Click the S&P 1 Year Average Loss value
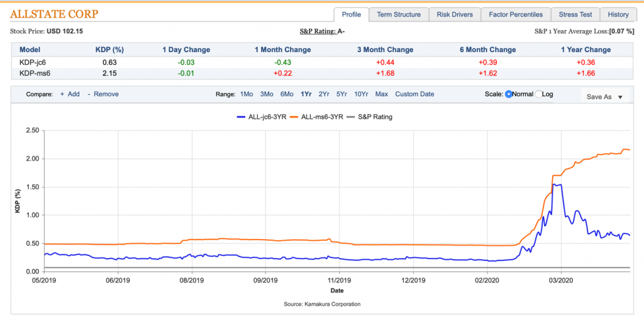The height and width of the screenshot is (315, 644). pos(622,31)
